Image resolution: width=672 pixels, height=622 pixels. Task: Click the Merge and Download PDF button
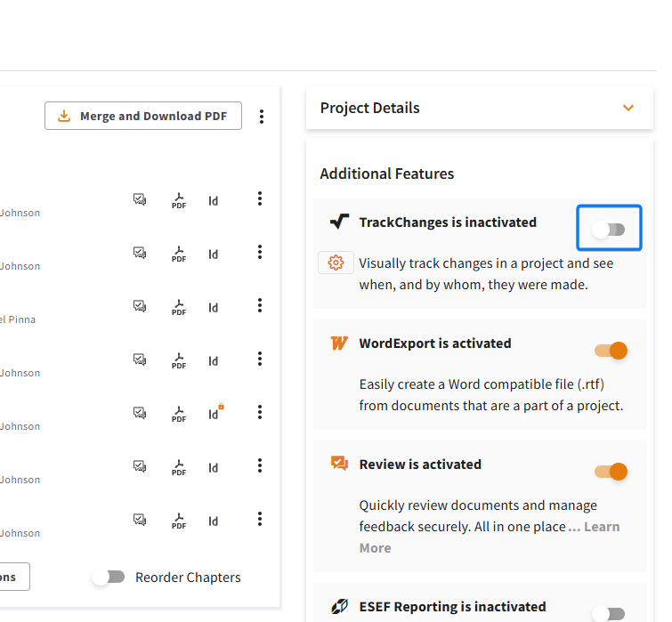143,116
